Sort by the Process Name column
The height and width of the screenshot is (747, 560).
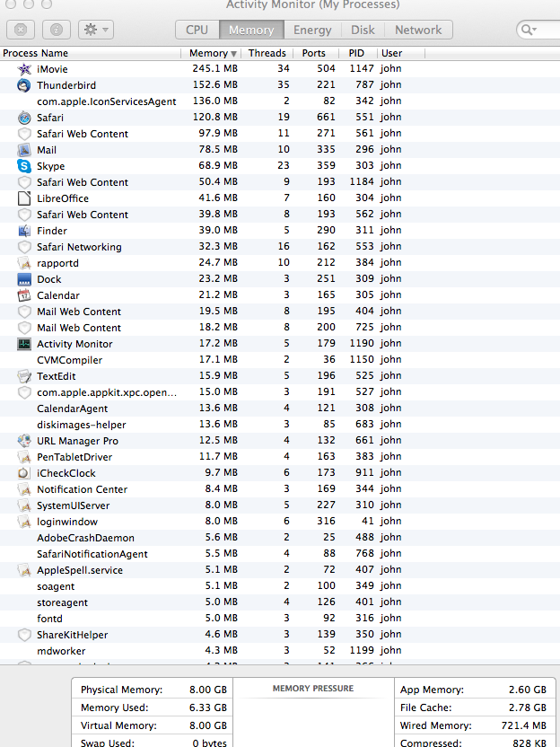click(91, 53)
